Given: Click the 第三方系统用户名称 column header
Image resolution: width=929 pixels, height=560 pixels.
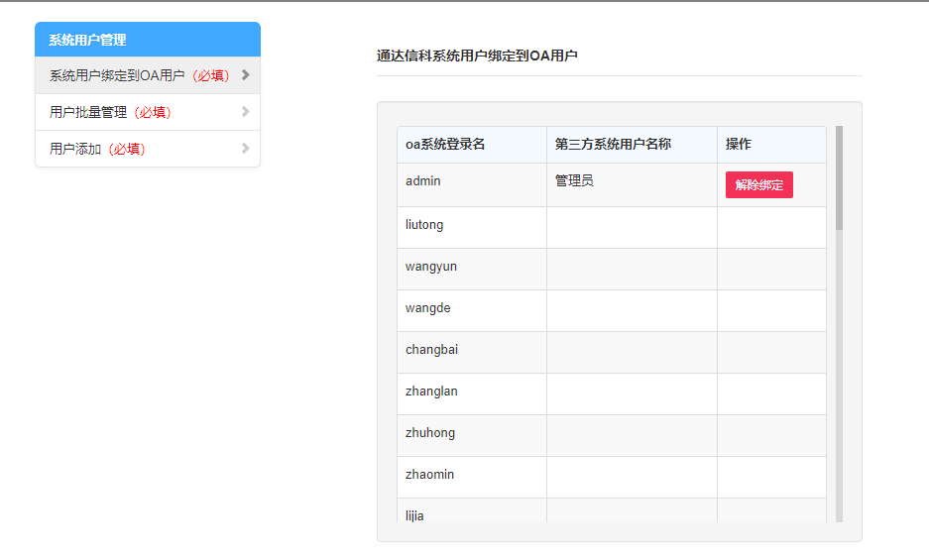Looking at the screenshot, I should click(x=613, y=144).
